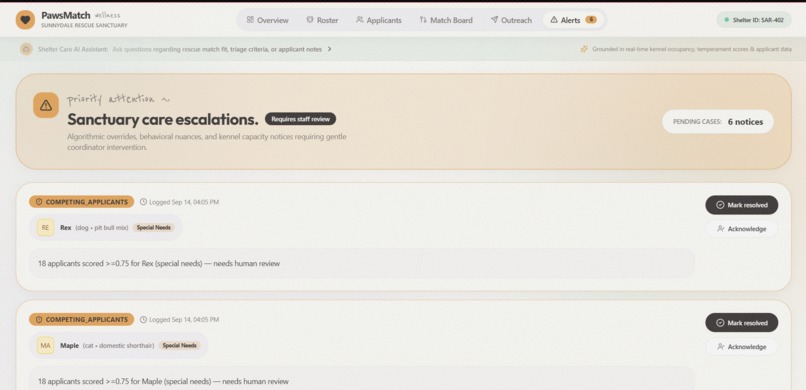
Task: Click the RE avatar for Rex
Action: [45, 227]
